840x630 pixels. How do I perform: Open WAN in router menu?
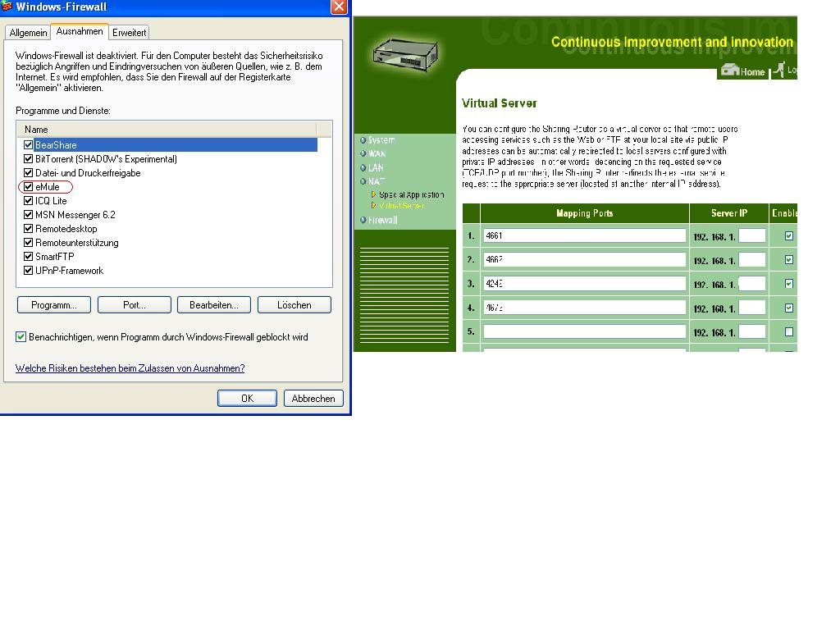[377, 153]
